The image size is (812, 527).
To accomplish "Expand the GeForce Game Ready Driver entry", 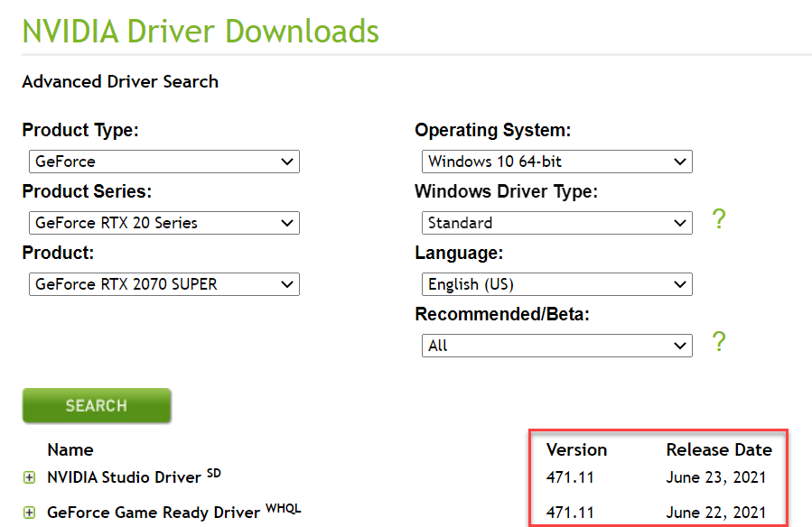I will 30,512.
